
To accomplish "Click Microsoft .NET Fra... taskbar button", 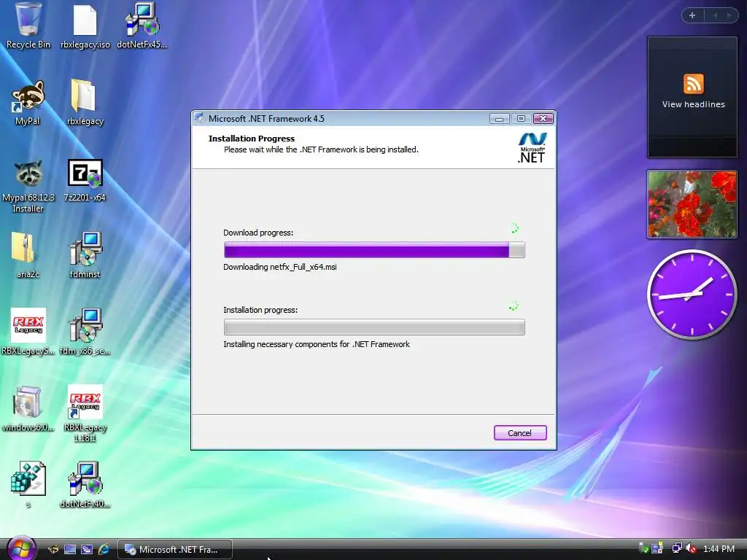I will pyautogui.click(x=175, y=550).
